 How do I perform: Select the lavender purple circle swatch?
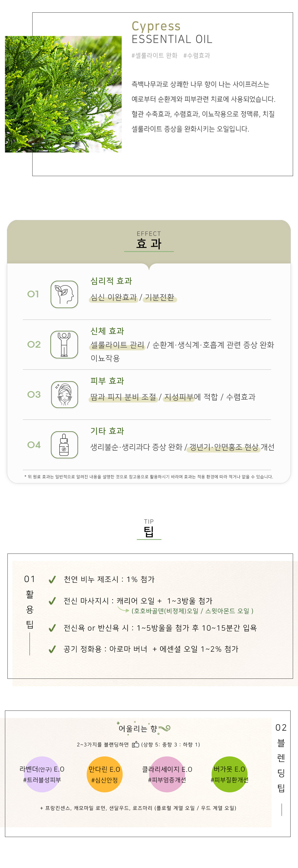42,774
